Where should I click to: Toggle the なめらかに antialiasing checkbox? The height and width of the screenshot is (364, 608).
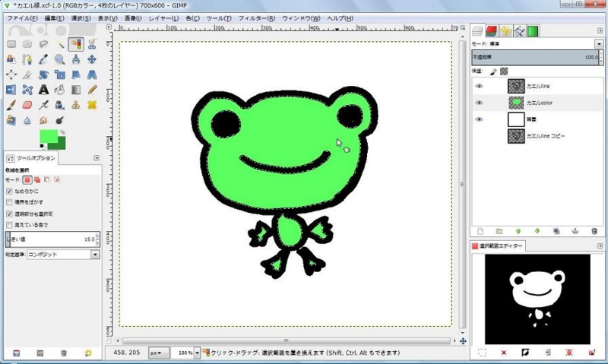click(x=9, y=191)
